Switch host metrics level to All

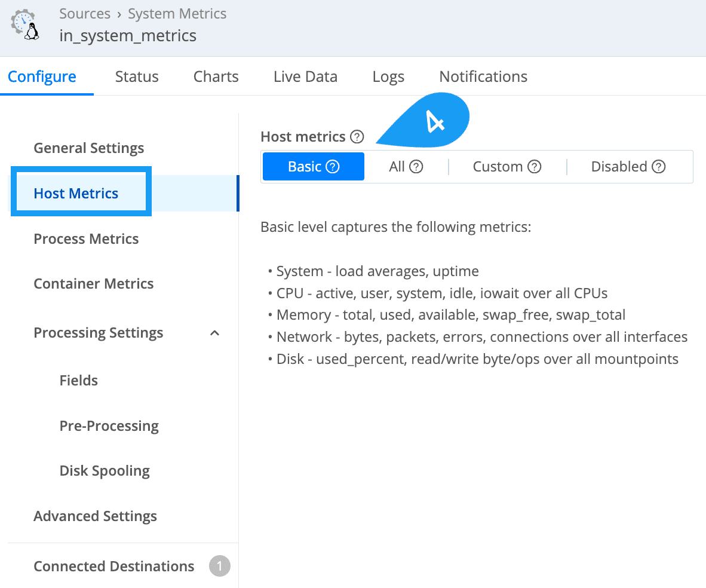click(x=397, y=167)
